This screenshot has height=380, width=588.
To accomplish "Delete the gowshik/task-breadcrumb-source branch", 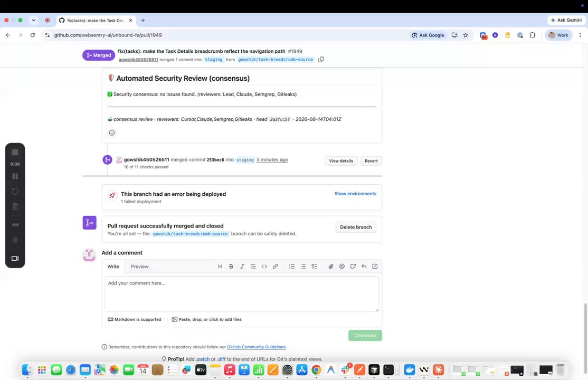I will pos(356,227).
